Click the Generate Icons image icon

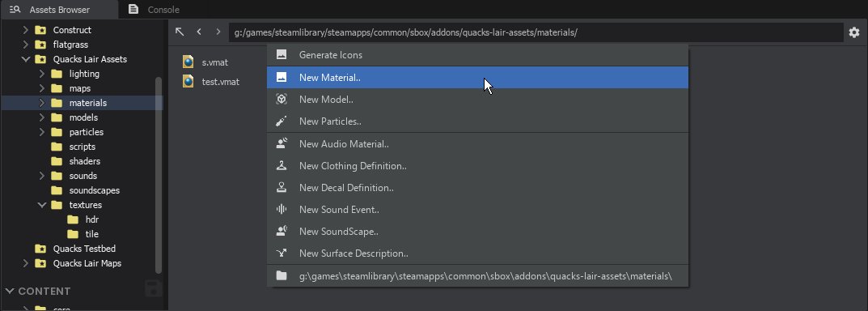click(282, 55)
